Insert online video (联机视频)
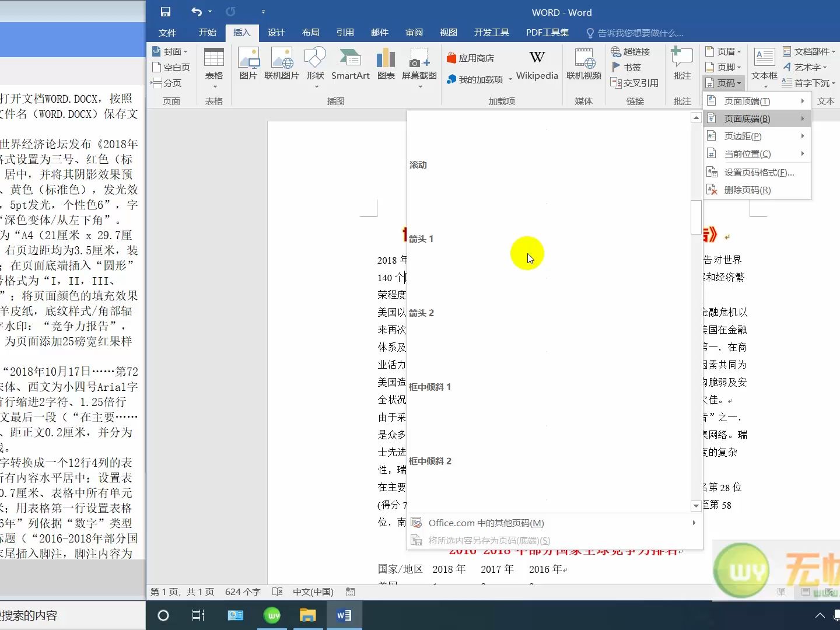840x630 pixels. (x=584, y=64)
